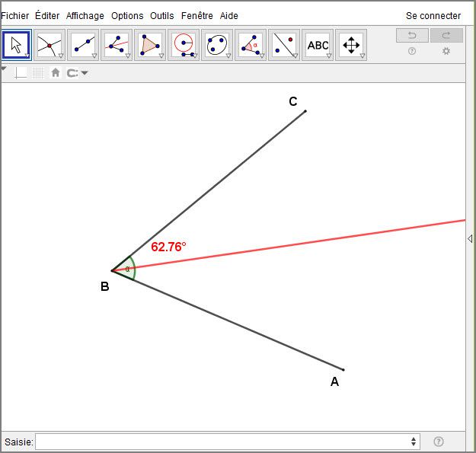This screenshot has width=476, height=453.
Task: Toggle the axes display
Action: [21, 73]
